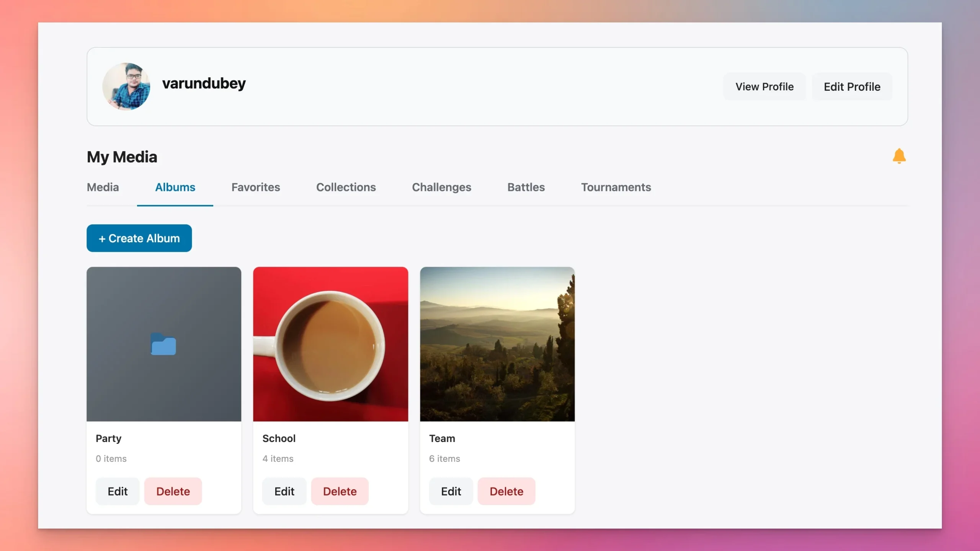The height and width of the screenshot is (551, 980).
Task: Click the Albums tab
Action: pyautogui.click(x=175, y=187)
